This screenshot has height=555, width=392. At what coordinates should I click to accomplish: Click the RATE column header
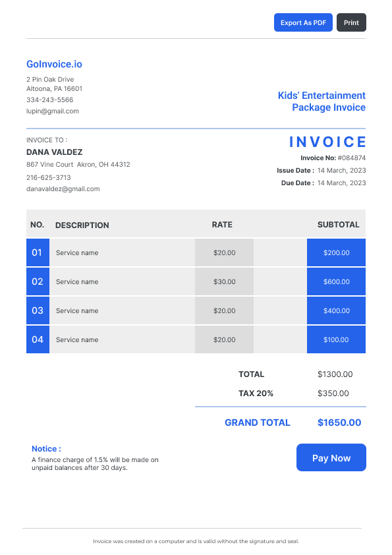click(222, 225)
